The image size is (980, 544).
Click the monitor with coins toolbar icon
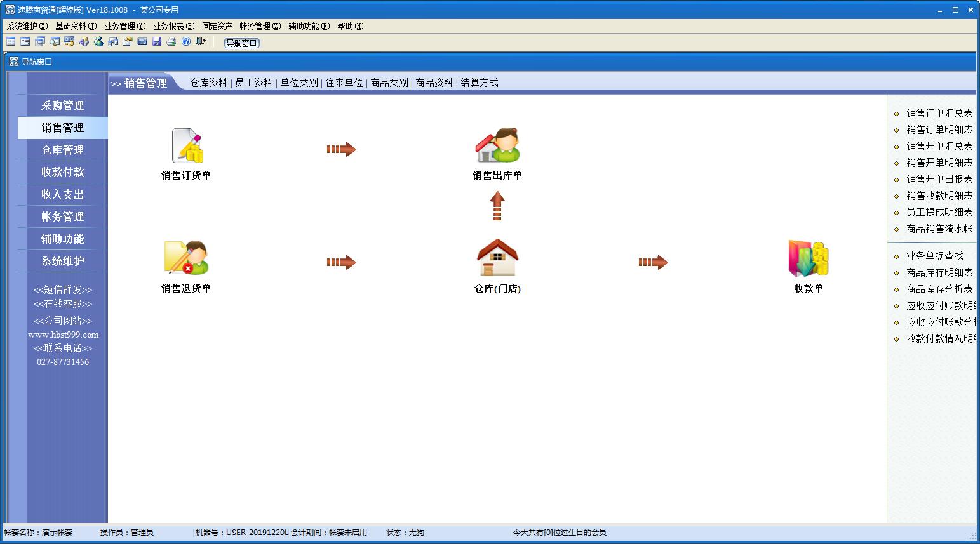[69, 42]
